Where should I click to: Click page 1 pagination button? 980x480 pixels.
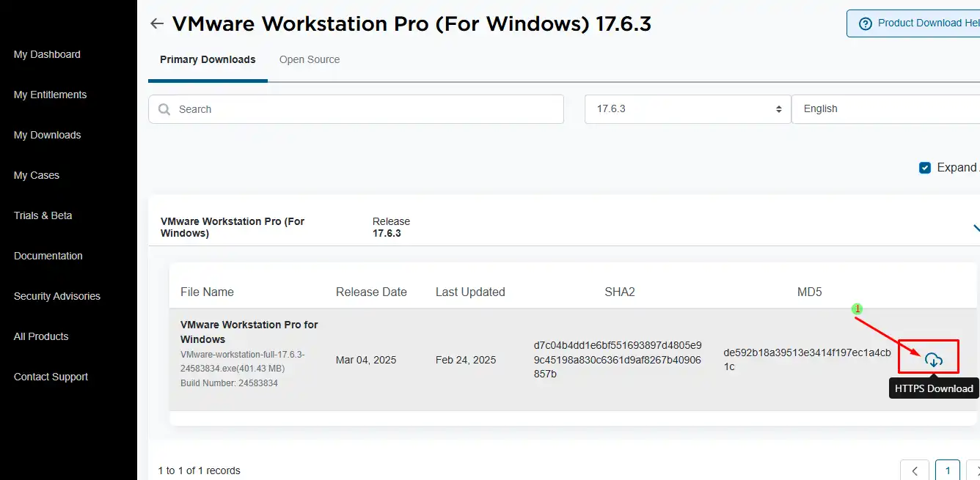coord(948,470)
